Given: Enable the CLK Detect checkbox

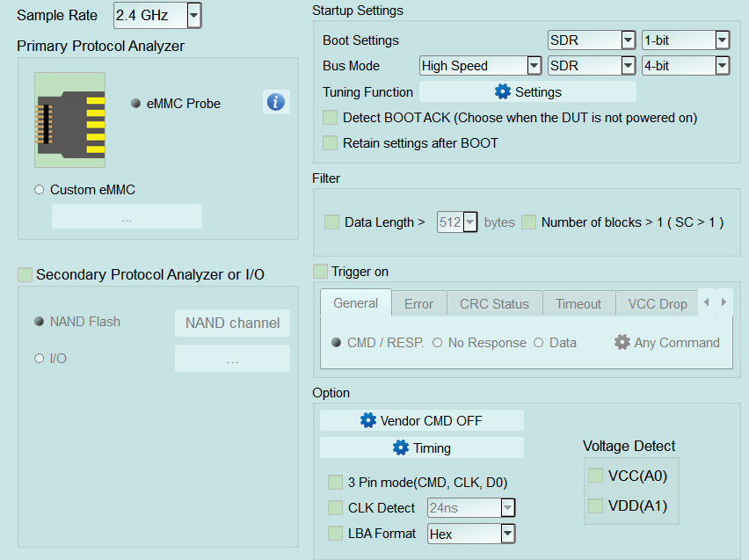Looking at the screenshot, I should [x=335, y=507].
